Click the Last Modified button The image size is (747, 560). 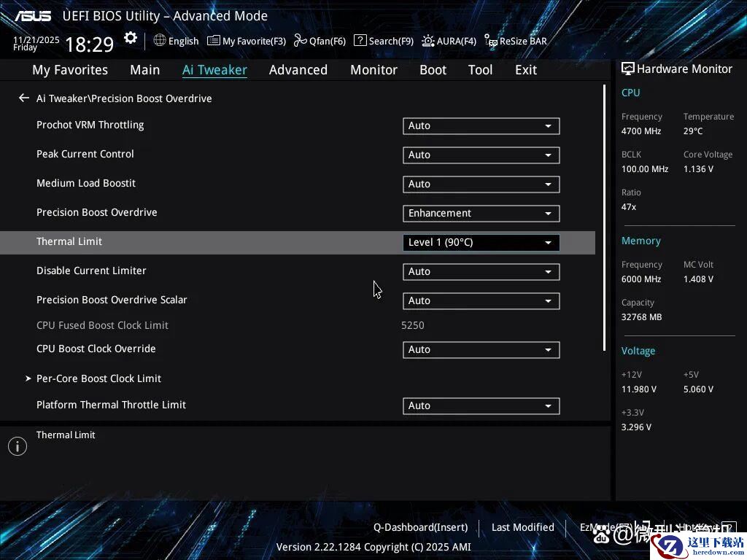(522, 527)
